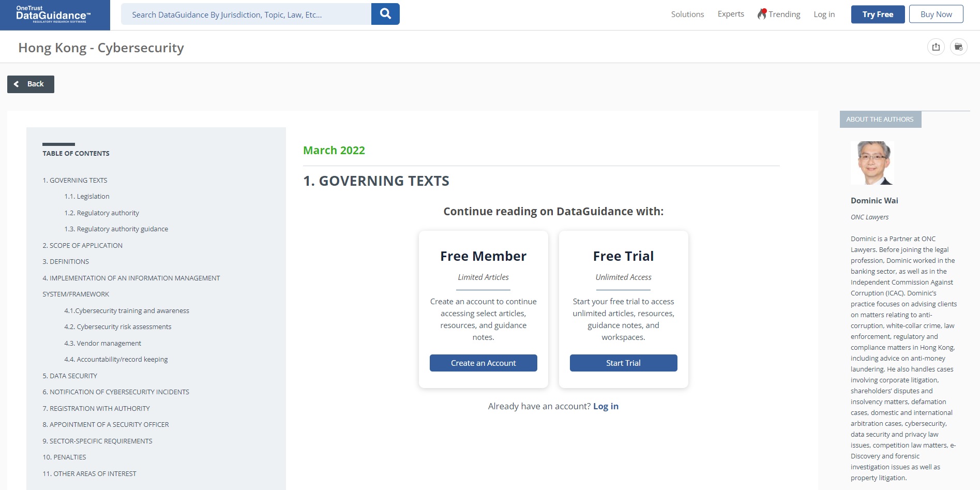Screen dimensions: 980x490
Task: Click Log in in the top navigation
Action: (824, 14)
